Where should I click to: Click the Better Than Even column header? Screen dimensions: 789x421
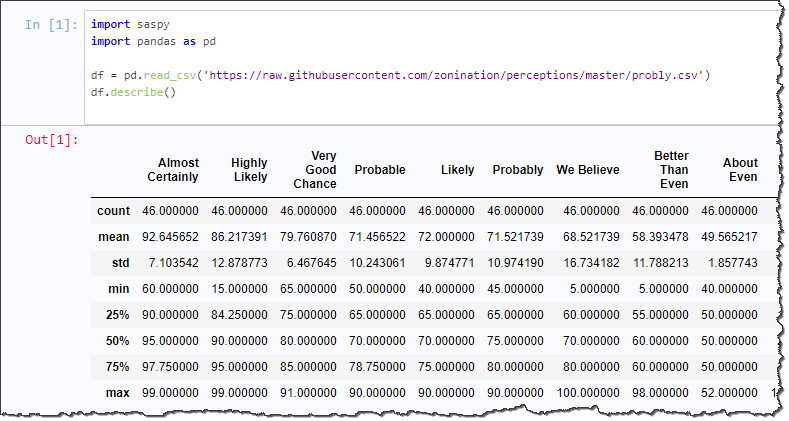671,170
